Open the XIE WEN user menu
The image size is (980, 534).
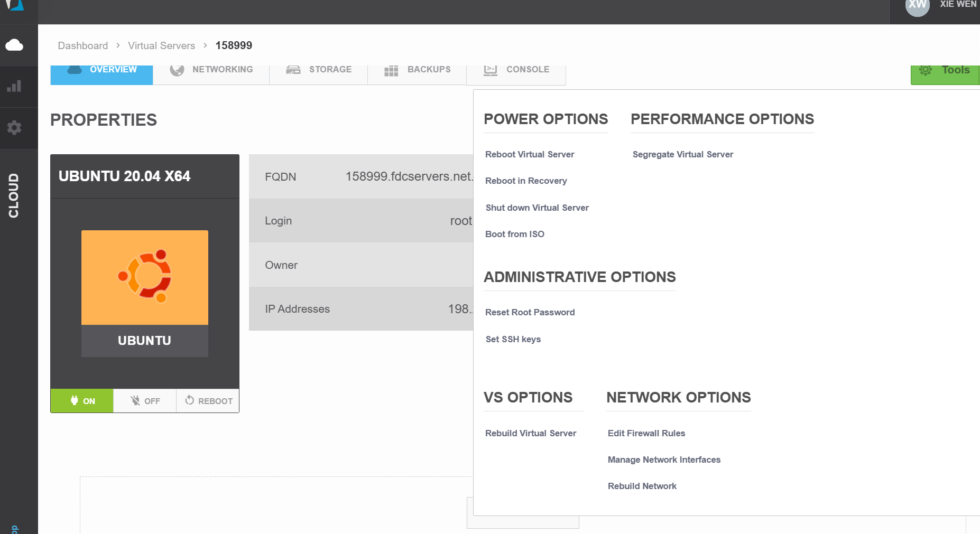[958, 4]
